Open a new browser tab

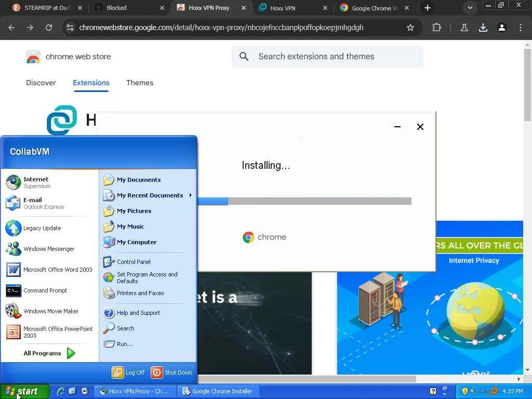428,8
